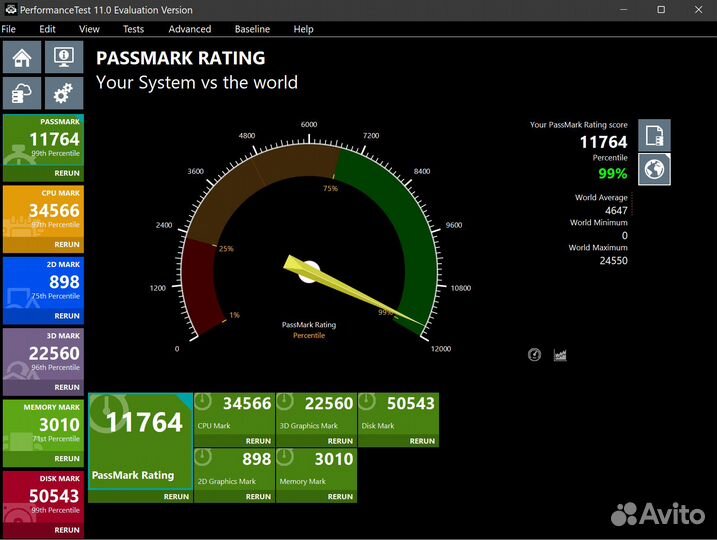Open settings with the gears icon
The width and height of the screenshot is (717, 540).
[64, 94]
